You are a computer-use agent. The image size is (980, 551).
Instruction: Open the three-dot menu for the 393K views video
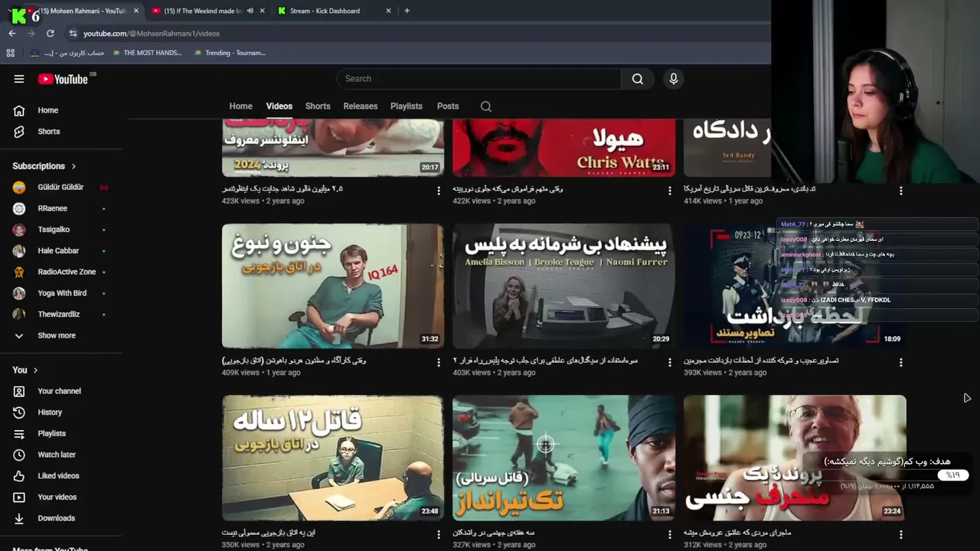click(900, 362)
